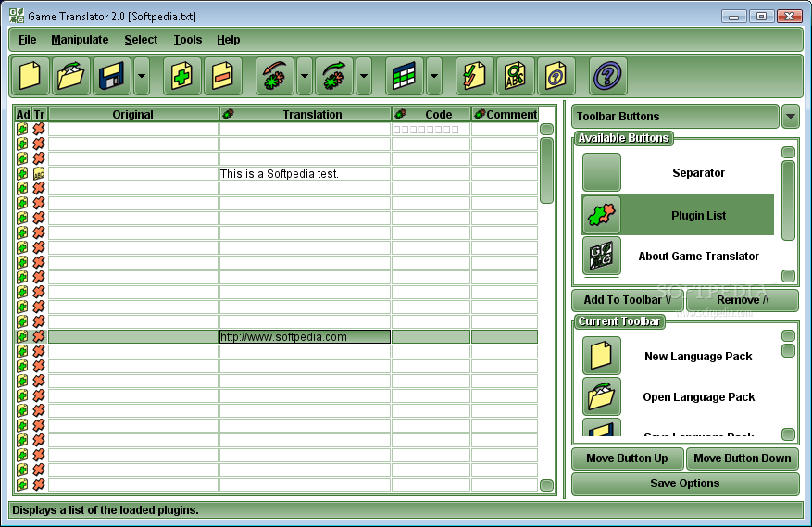Click the Tr column header
The height and width of the screenshot is (527, 812).
point(40,115)
